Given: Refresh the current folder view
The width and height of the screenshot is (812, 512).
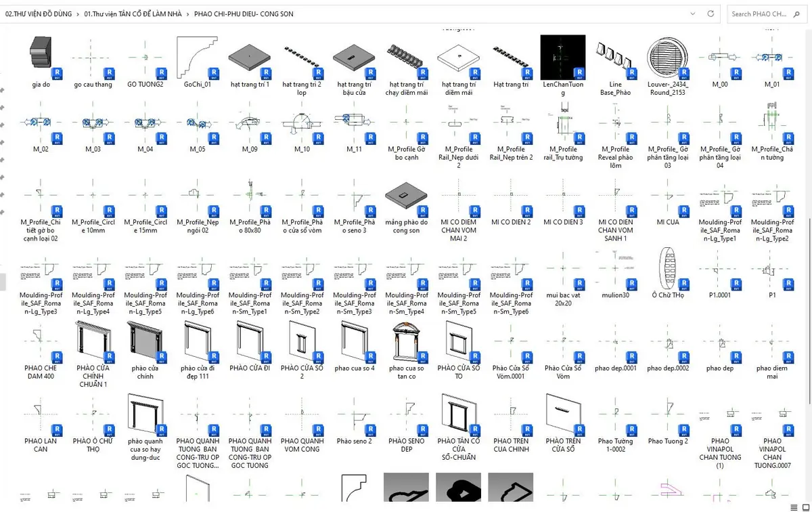Looking at the screenshot, I should (x=710, y=14).
